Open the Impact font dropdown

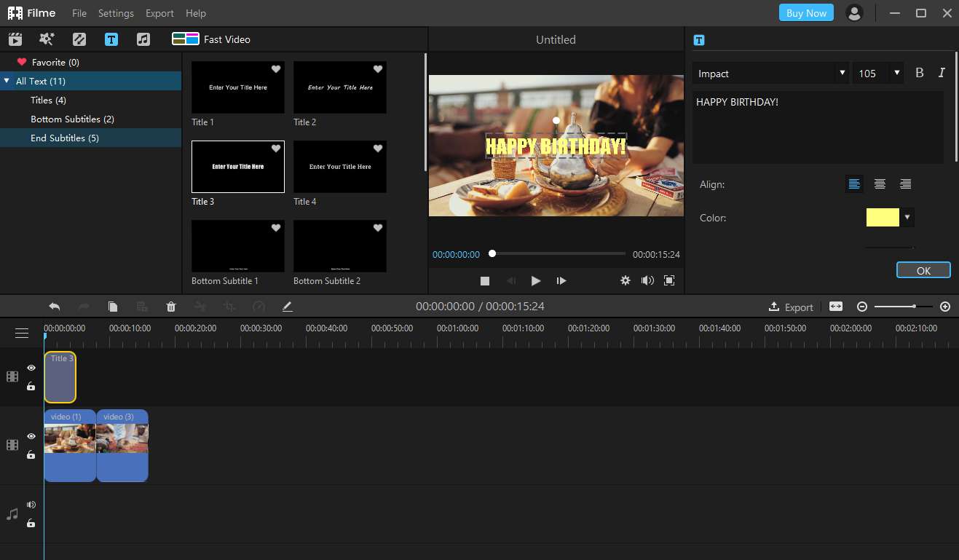click(841, 73)
